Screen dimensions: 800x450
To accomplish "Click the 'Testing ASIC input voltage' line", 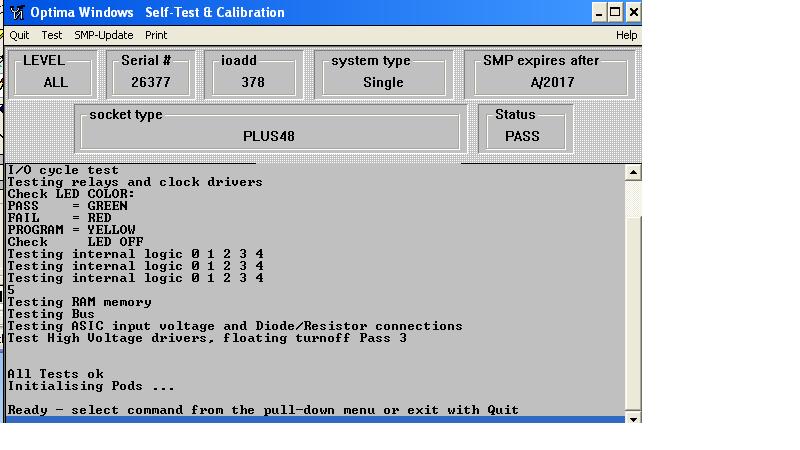I will click(235, 326).
